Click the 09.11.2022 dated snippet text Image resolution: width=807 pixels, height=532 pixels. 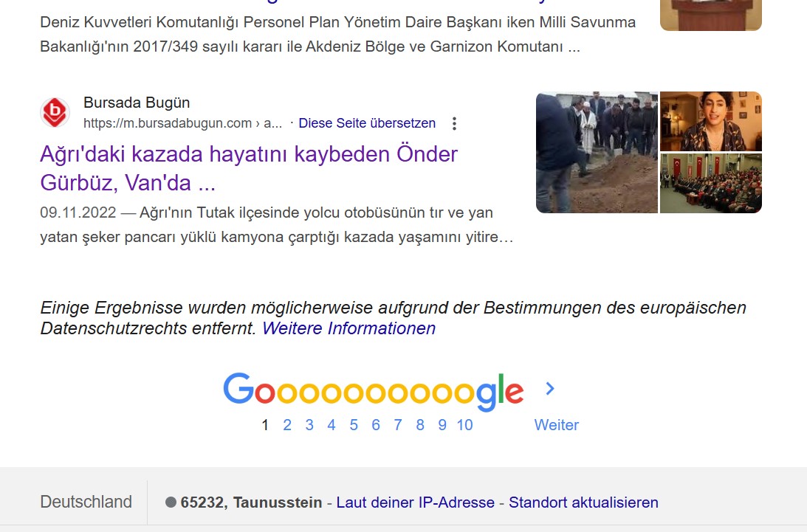coord(277,225)
